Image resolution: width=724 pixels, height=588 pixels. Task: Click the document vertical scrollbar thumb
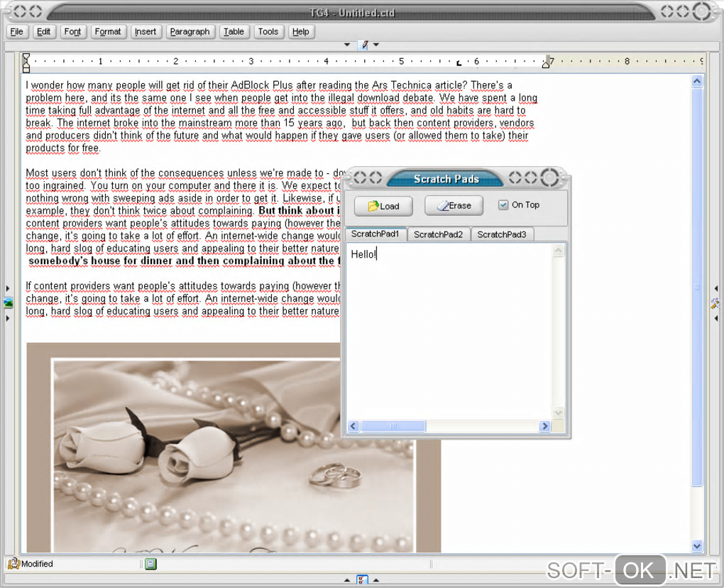coord(697,286)
